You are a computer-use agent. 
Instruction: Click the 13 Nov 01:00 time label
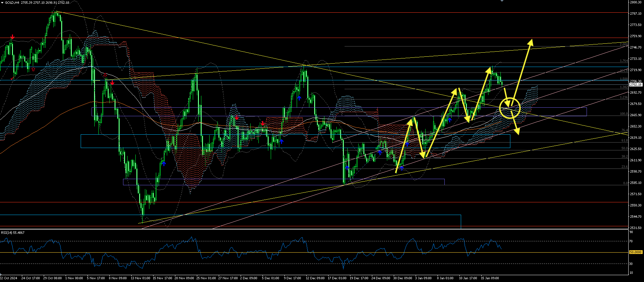[140, 278]
